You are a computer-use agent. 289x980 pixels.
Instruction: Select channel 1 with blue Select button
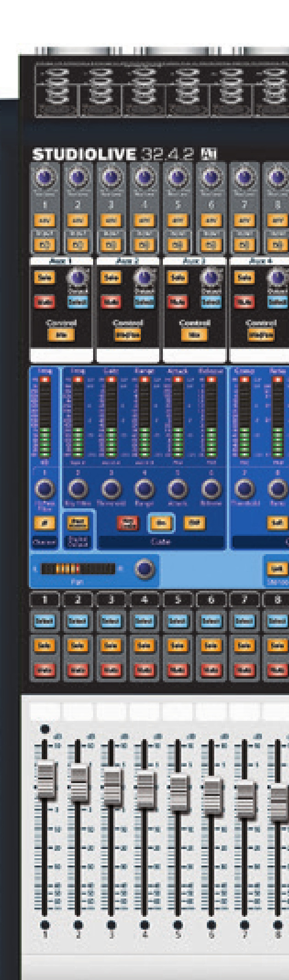44,621
